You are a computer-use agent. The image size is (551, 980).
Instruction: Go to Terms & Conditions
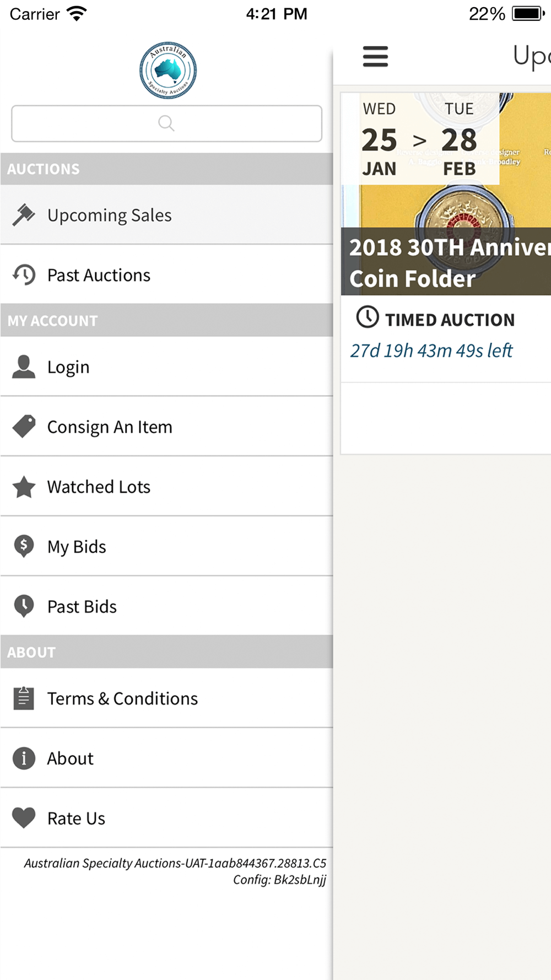click(x=122, y=698)
